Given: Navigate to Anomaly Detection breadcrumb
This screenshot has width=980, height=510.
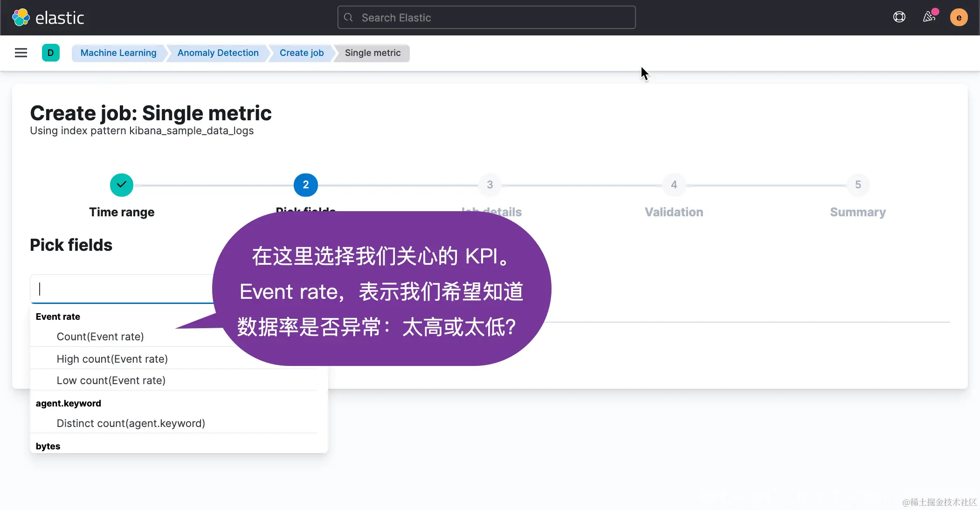Looking at the screenshot, I should coord(218,53).
